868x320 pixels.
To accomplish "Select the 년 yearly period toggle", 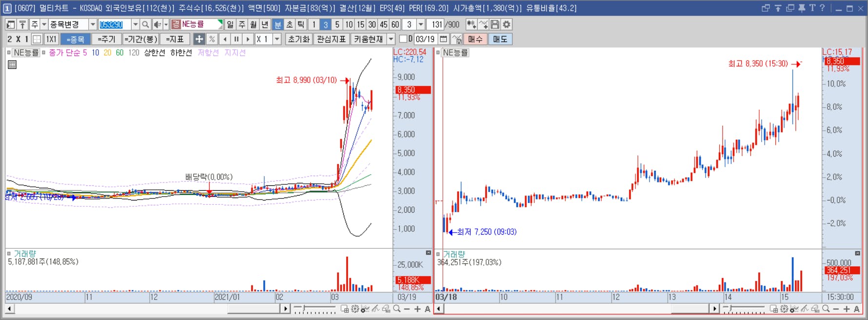I will click(265, 24).
